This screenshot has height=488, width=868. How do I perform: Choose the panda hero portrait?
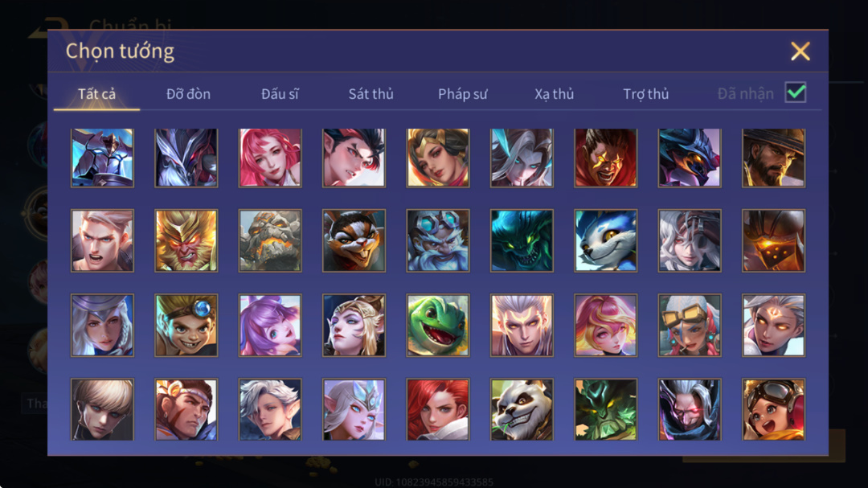(522, 409)
